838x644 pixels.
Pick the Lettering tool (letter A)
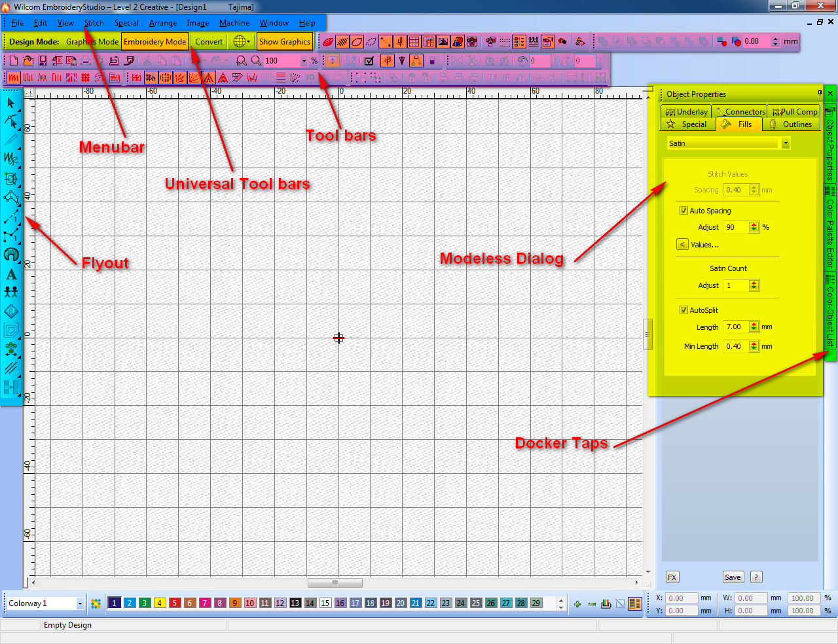click(x=11, y=275)
